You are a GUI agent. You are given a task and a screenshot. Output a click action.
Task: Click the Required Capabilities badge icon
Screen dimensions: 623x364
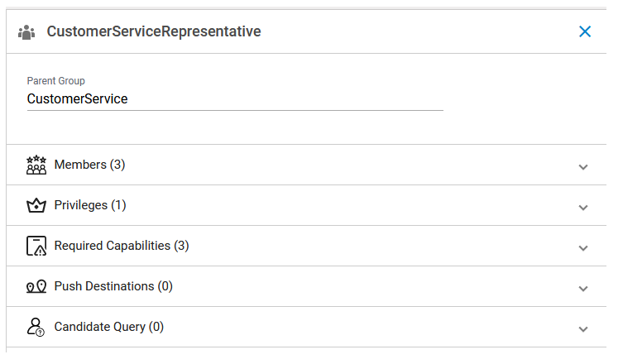(36, 246)
